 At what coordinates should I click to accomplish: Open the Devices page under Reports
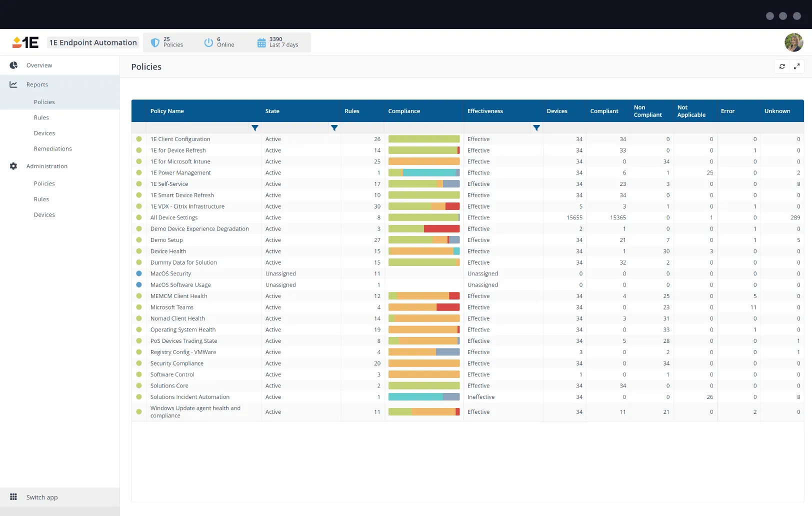pyautogui.click(x=44, y=133)
